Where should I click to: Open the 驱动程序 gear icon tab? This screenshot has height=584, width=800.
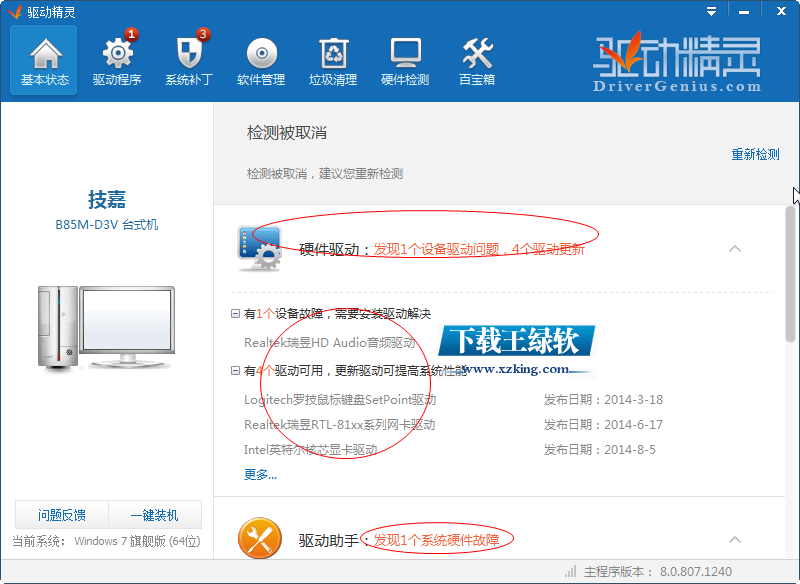[x=117, y=61]
